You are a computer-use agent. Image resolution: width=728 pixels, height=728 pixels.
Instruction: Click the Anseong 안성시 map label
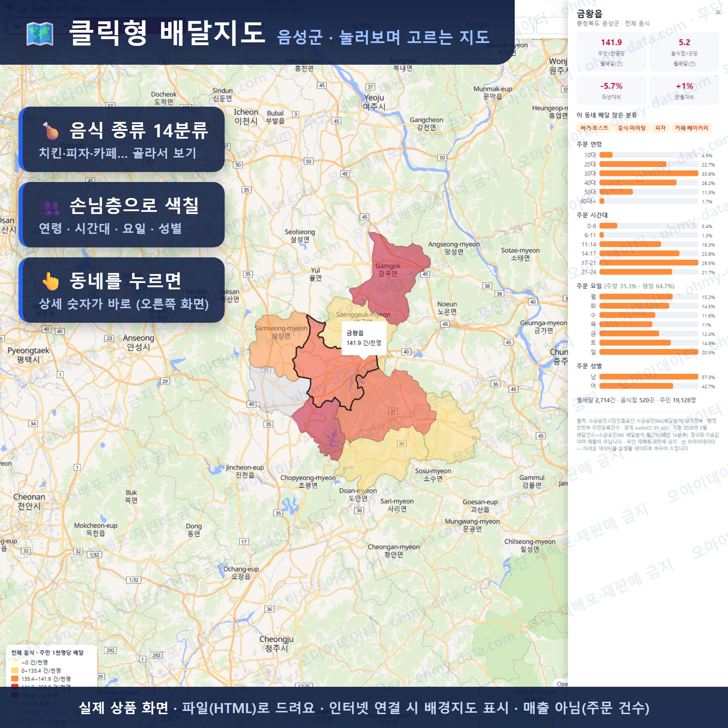click(x=138, y=342)
